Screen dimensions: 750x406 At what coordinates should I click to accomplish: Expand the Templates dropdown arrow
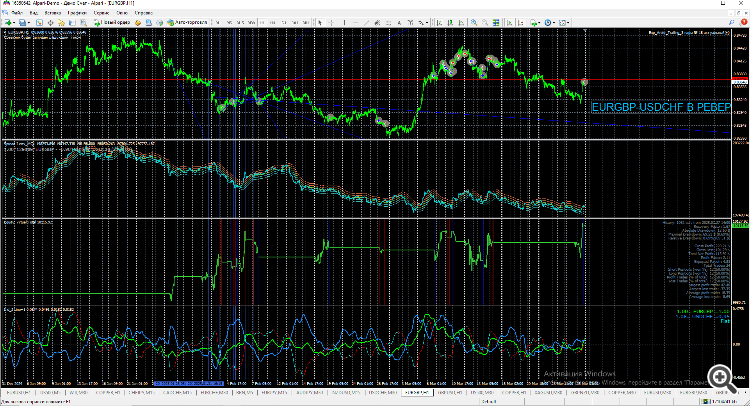coord(569,22)
